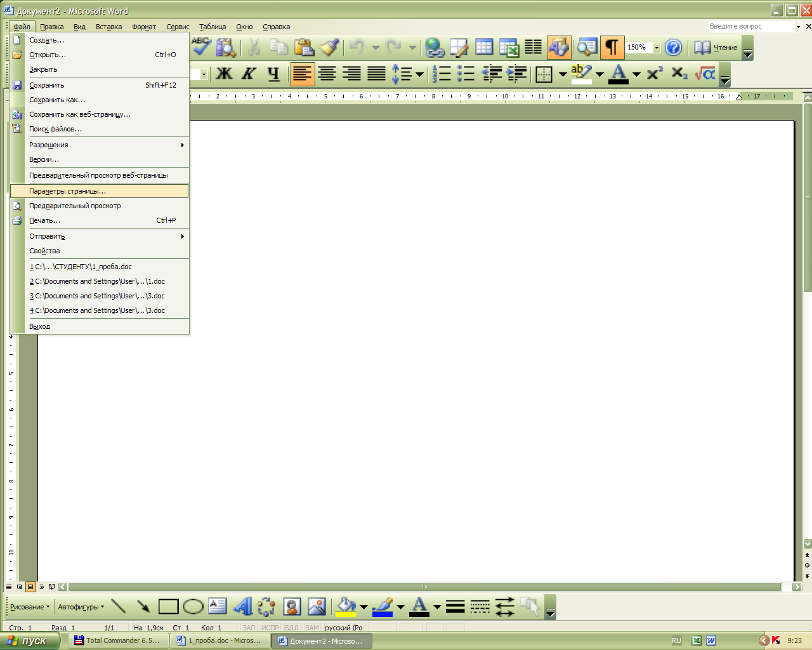Run the spelling and grammar check
Viewport: 812px width, 650px height.
coord(202,47)
